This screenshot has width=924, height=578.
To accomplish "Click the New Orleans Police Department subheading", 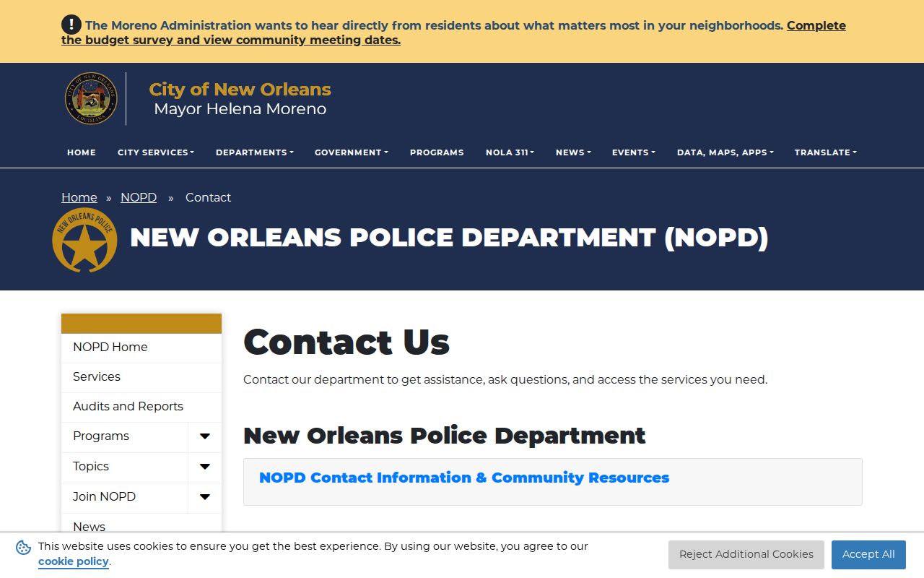I will [x=445, y=436].
